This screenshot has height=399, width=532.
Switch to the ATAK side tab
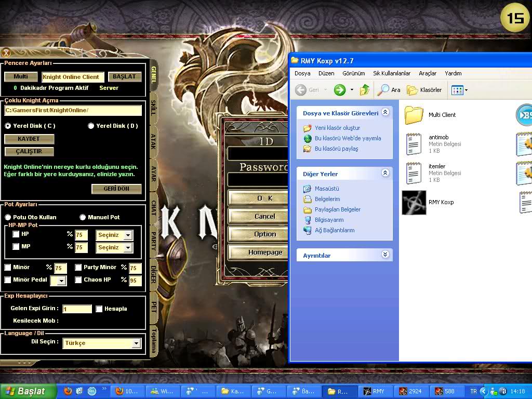[x=154, y=141]
